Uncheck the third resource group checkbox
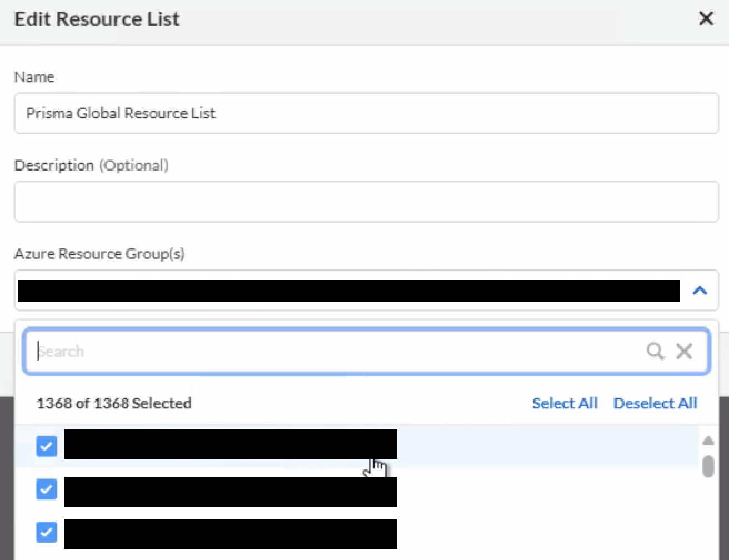The height and width of the screenshot is (560, 729). point(46,532)
